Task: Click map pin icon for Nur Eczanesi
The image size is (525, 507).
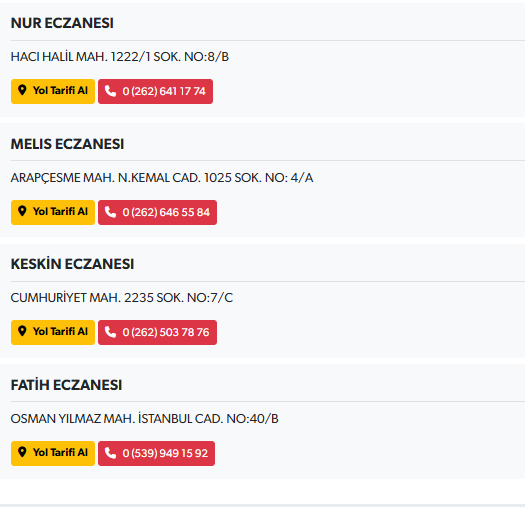Action: click(x=22, y=90)
